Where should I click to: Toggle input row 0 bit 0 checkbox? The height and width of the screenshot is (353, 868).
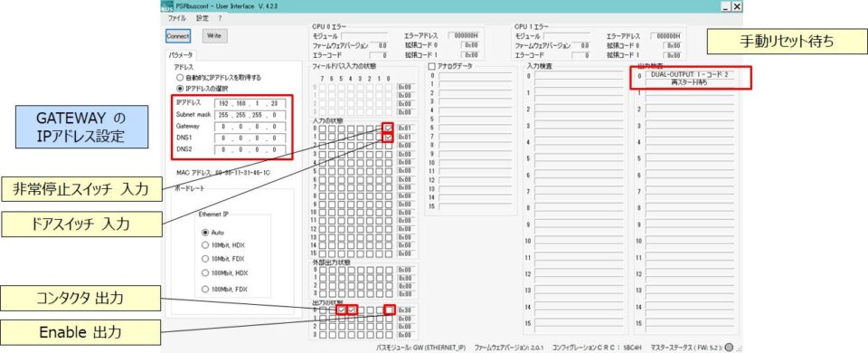click(388, 128)
